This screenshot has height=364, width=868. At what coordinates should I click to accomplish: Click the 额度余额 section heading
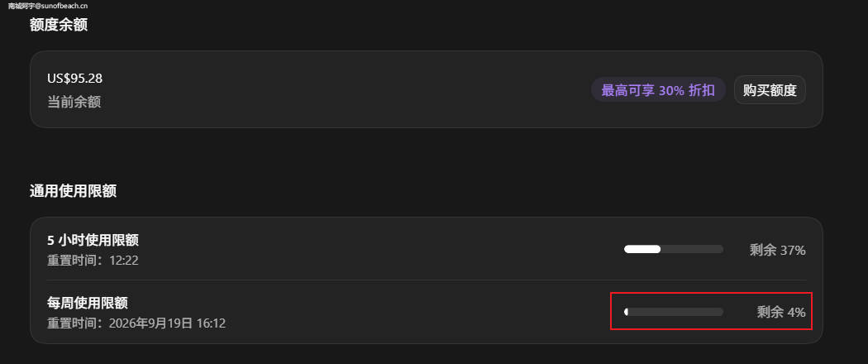pyautogui.click(x=58, y=25)
